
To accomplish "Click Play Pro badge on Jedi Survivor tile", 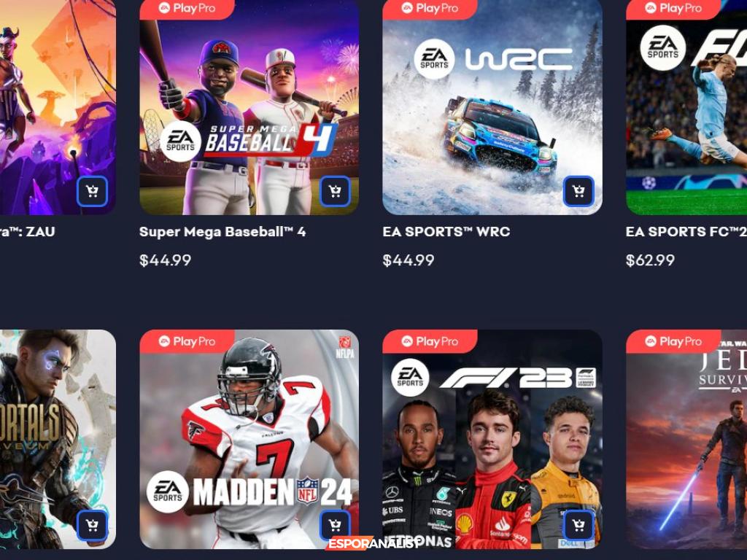I will click(x=673, y=341).
